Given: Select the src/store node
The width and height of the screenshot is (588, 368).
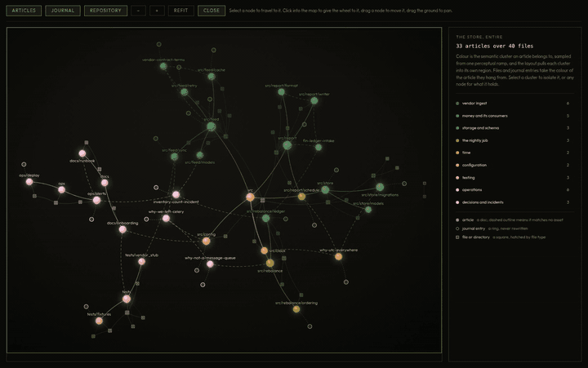Looking at the screenshot, I should coord(325,189).
